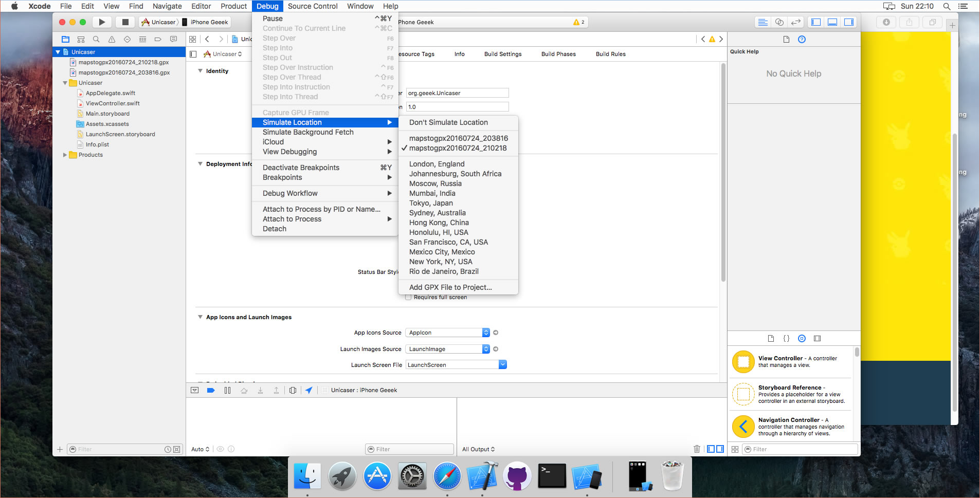This screenshot has width=980, height=498.
Task: Select the Assistant editor button
Action: (x=779, y=22)
